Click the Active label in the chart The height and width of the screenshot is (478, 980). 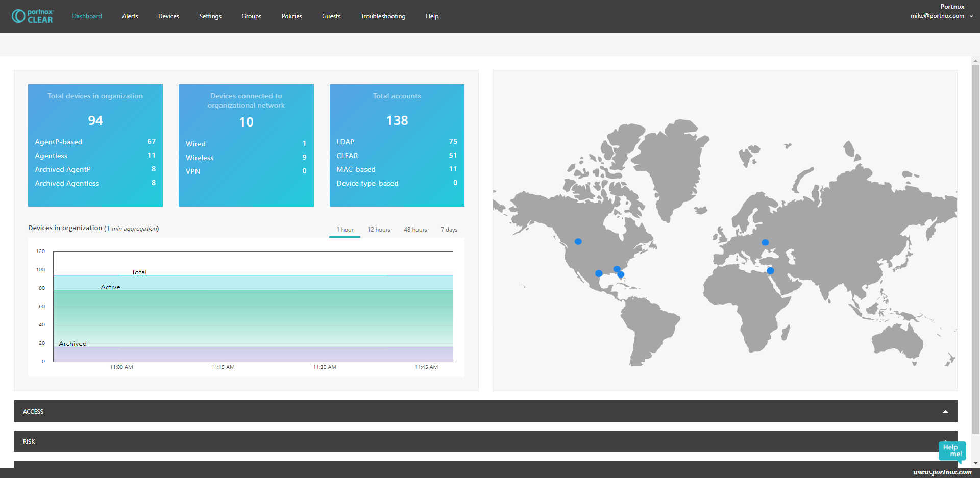[x=110, y=287]
